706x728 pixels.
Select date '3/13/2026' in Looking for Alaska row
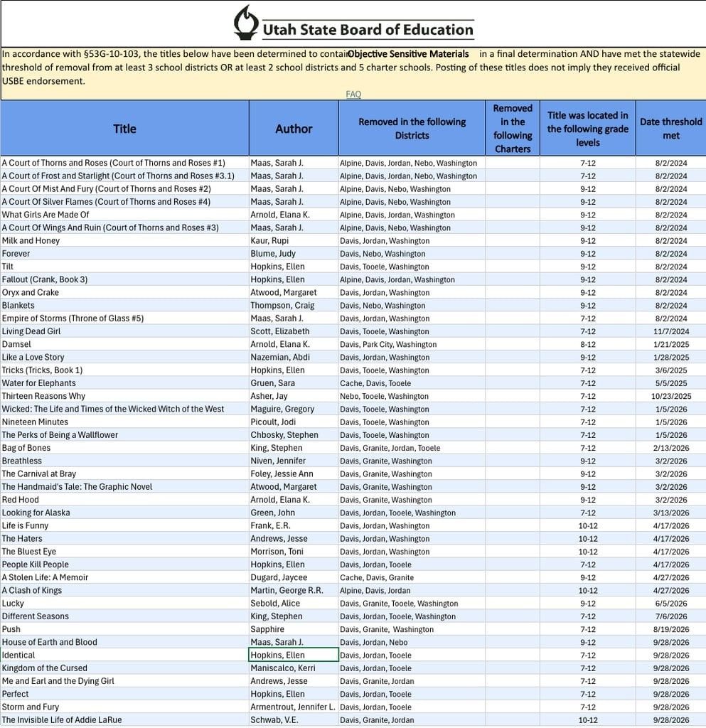[x=670, y=513]
